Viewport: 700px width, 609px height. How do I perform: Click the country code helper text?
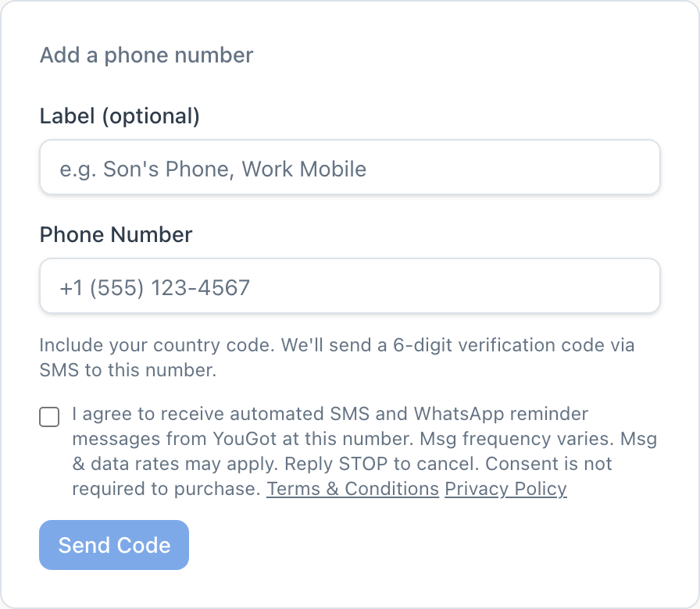pyautogui.click(x=336, y=358)
